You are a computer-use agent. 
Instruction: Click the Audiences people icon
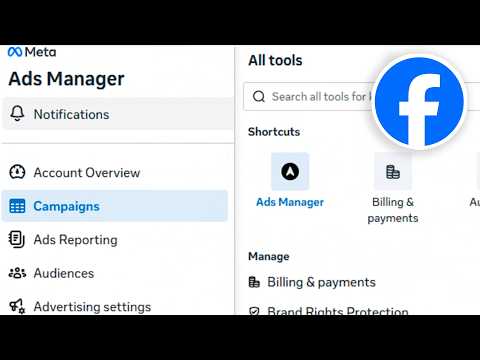click(x=17, y=273)
